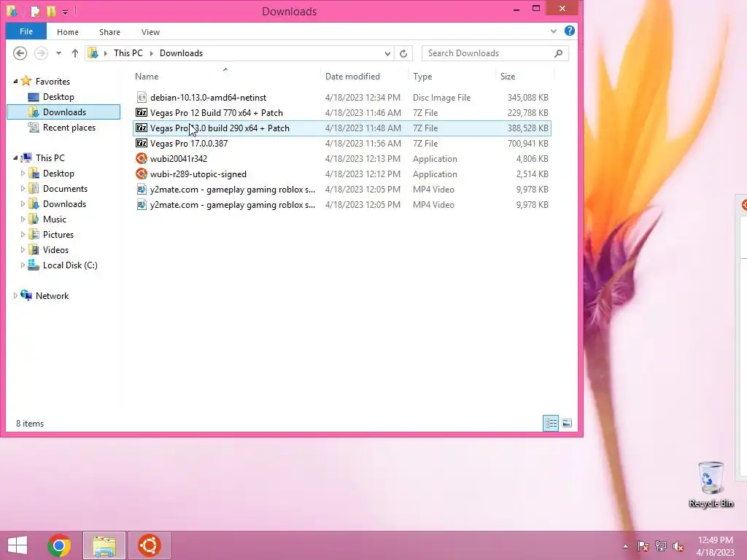Switch to Large icons view layout

tap(567, 423)
